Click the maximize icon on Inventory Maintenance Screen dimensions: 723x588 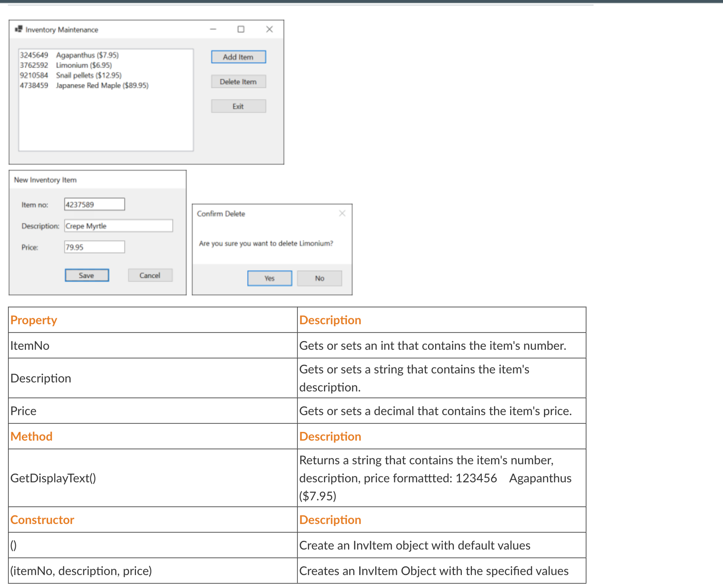(241, 29)
